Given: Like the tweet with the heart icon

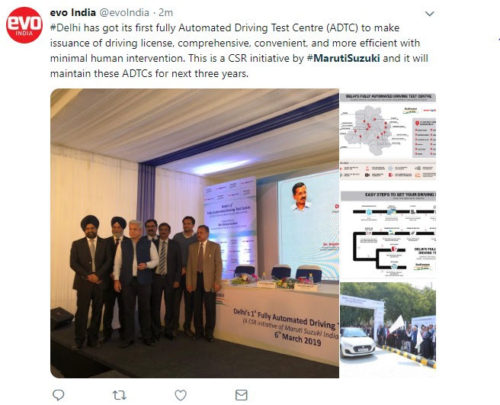Looking at the screenshot, I should pos(181,395).
